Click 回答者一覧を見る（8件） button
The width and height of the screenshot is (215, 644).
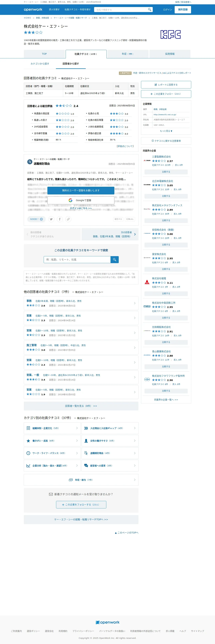(81, 406)
